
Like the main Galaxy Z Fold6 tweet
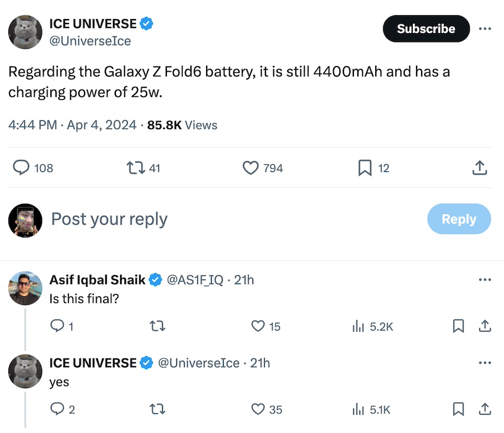click(251, 167)
